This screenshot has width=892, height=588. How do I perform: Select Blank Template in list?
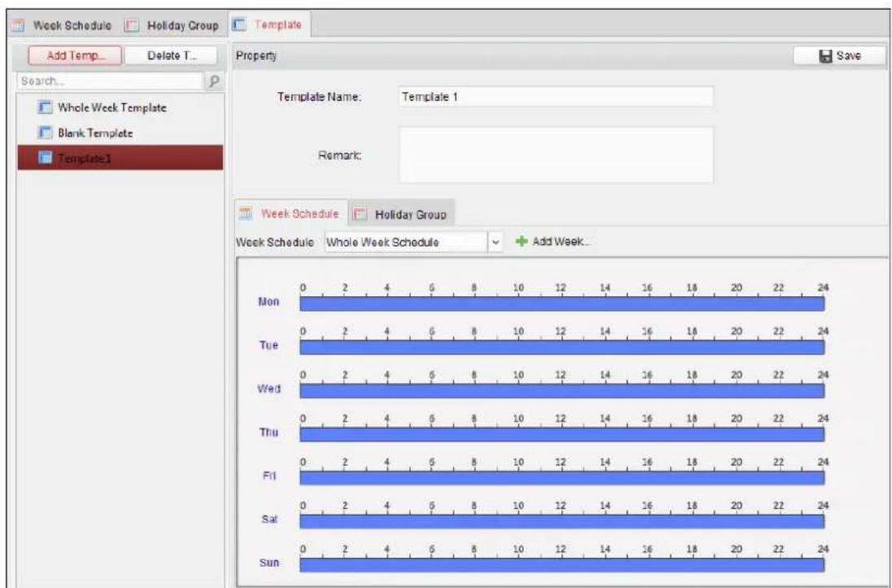click(120, 133)
